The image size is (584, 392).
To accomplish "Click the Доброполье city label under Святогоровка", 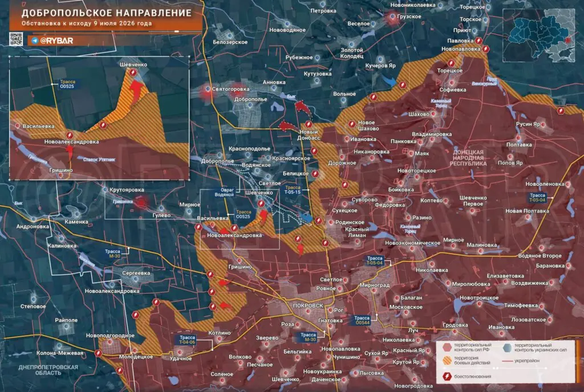I will [x=251, y=99].
